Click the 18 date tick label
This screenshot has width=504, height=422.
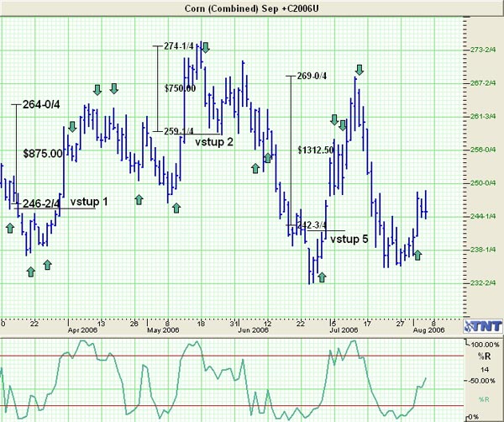point(201,324)
